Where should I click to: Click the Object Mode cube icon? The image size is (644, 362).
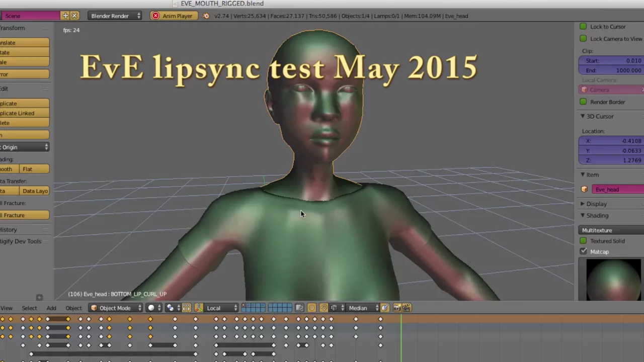[94, 308]
